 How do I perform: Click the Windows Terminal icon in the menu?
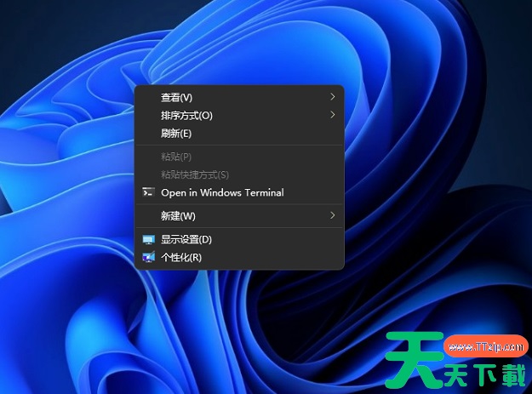pyautogui.click(x=149, y=192)
